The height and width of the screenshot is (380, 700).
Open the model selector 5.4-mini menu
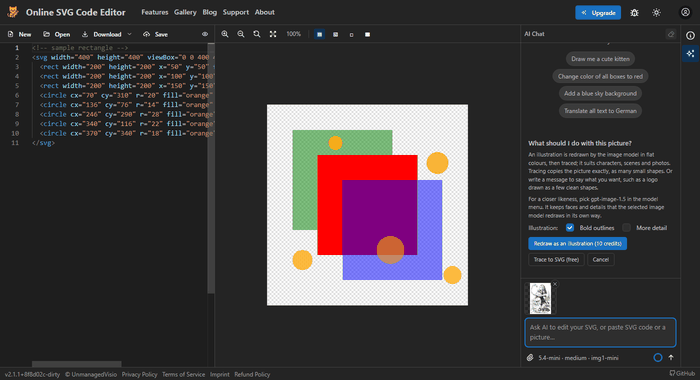[x=578, y=358]
